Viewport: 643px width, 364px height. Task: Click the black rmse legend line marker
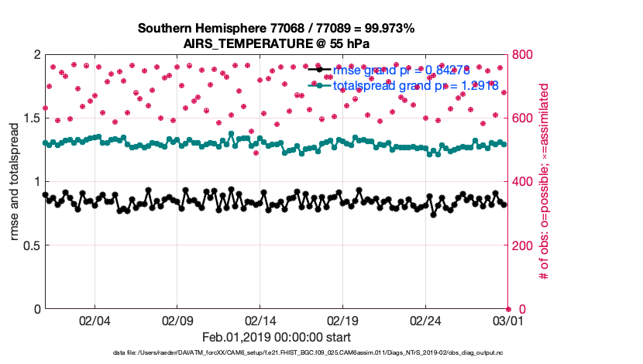pos(320,70)
